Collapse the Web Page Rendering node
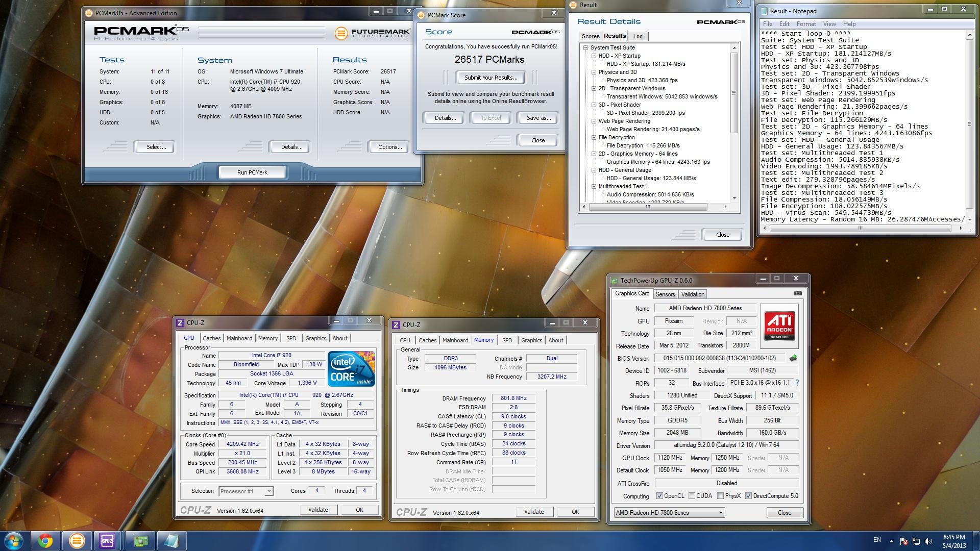The width and height of the screenshot is (980, 551). 594,121
